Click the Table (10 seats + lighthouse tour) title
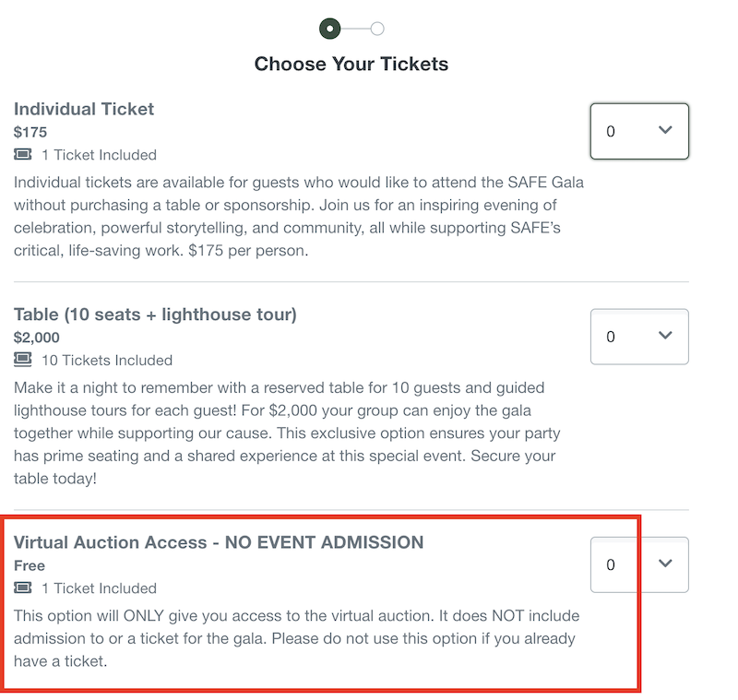 coord(155,314)
